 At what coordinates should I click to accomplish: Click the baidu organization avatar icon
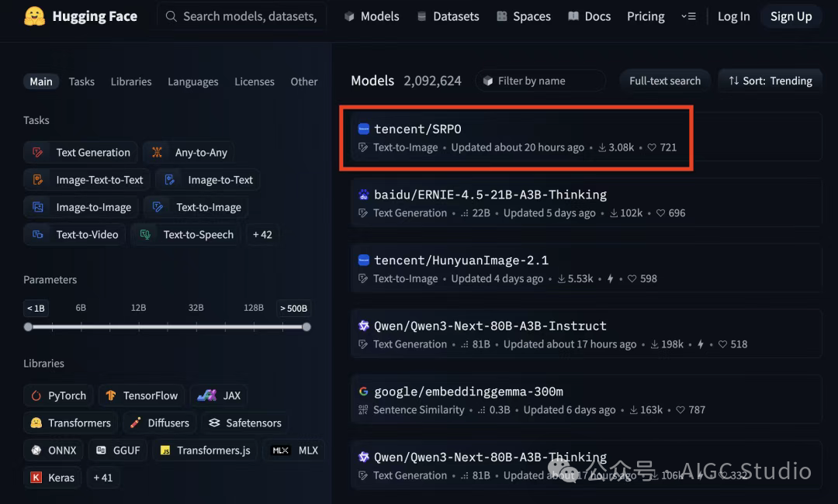click(363, 195)
